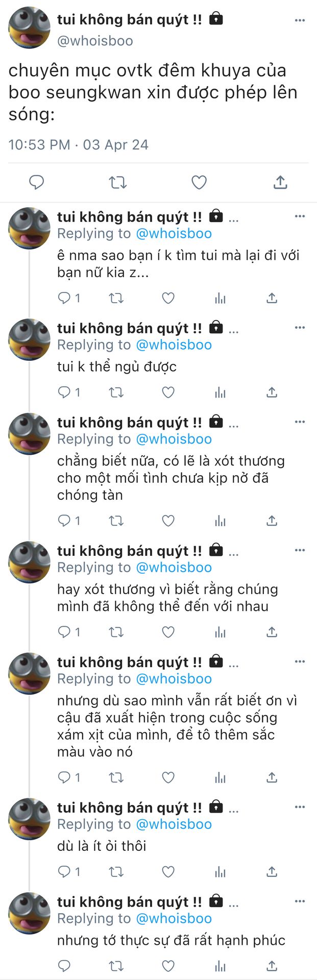Open more options on 'hay xót thương' reply
317x980 pixels.
300,550
